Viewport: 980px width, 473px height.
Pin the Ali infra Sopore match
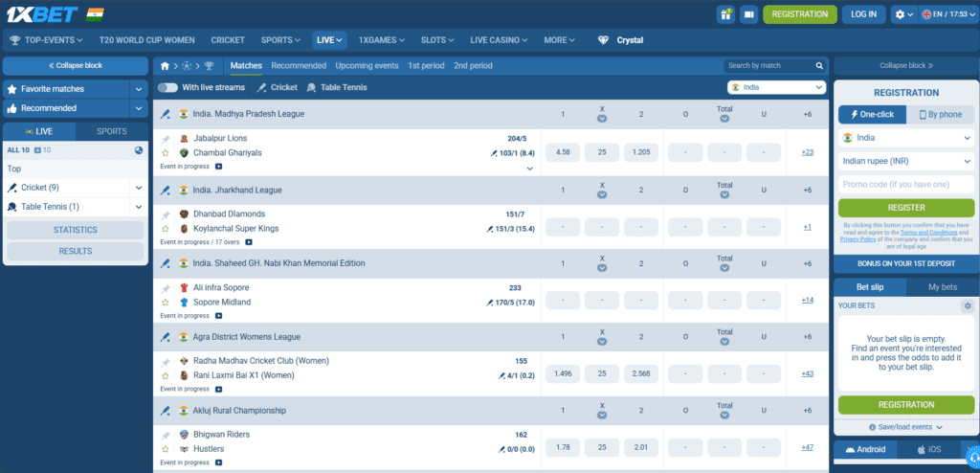pos(166,288)
